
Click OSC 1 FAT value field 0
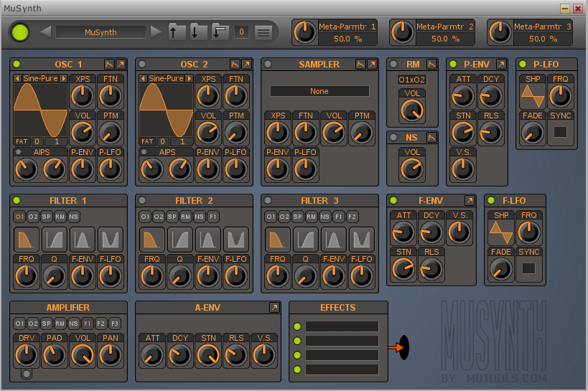click(x=37, y=141)
